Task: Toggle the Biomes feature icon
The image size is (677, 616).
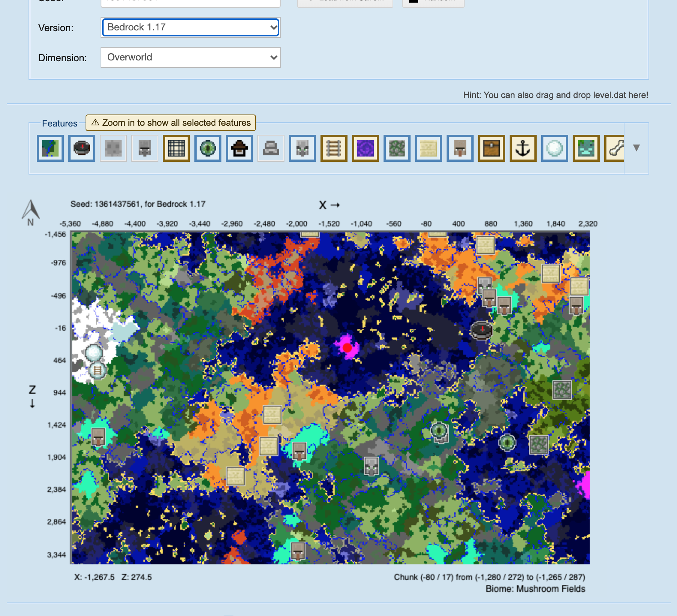Action: tap(50, 148)
